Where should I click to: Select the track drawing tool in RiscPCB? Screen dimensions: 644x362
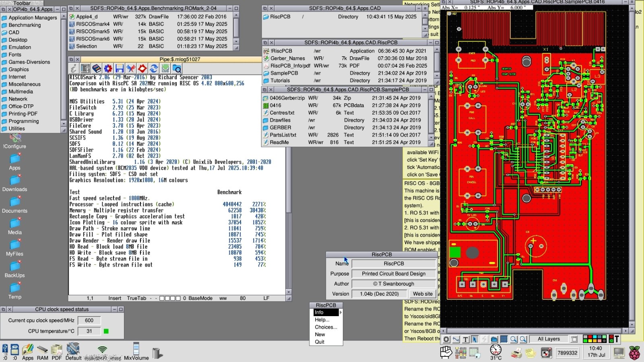pos(456,339)
